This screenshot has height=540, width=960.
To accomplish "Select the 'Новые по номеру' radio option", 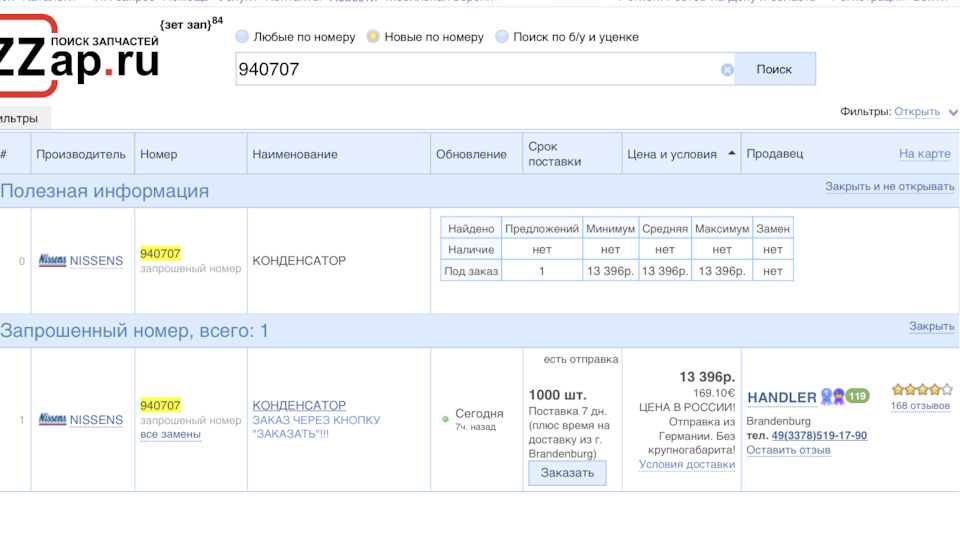I will coord(373,37).
